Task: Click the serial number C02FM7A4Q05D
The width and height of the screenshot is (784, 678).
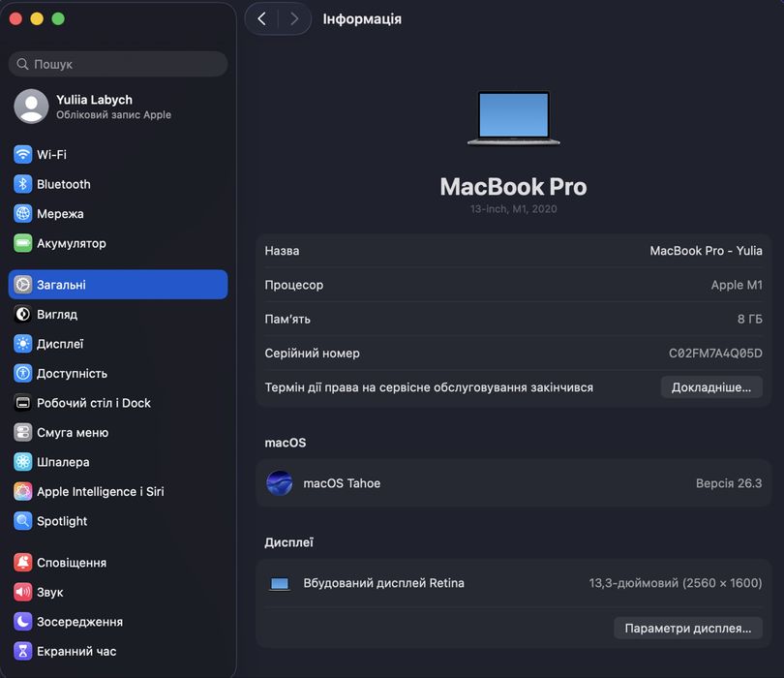Action: [715, 354]
